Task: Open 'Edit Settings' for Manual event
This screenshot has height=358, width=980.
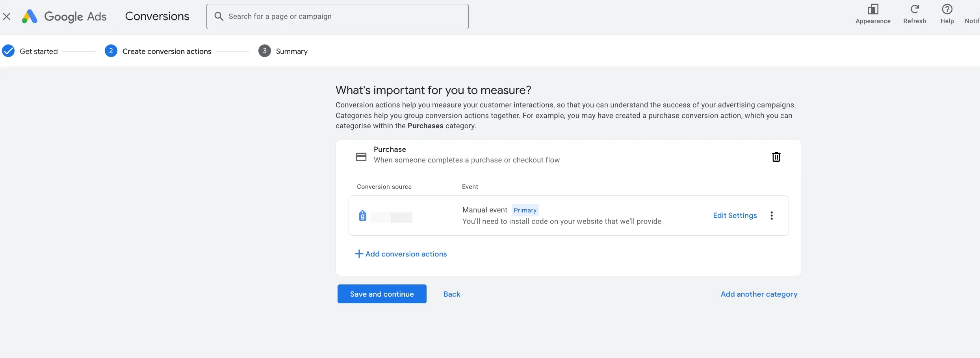Action: tap(735, 216)
